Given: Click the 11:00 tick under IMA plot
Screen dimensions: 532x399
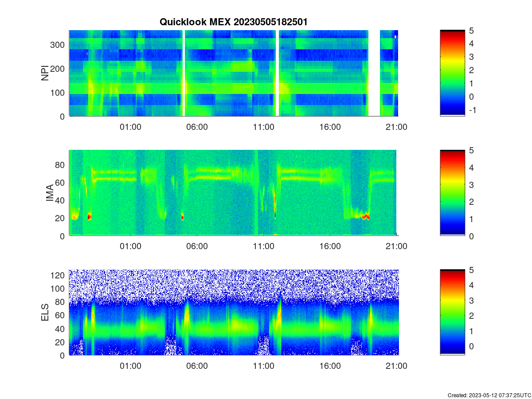Looking at the screenshot, I should point(263,246).
